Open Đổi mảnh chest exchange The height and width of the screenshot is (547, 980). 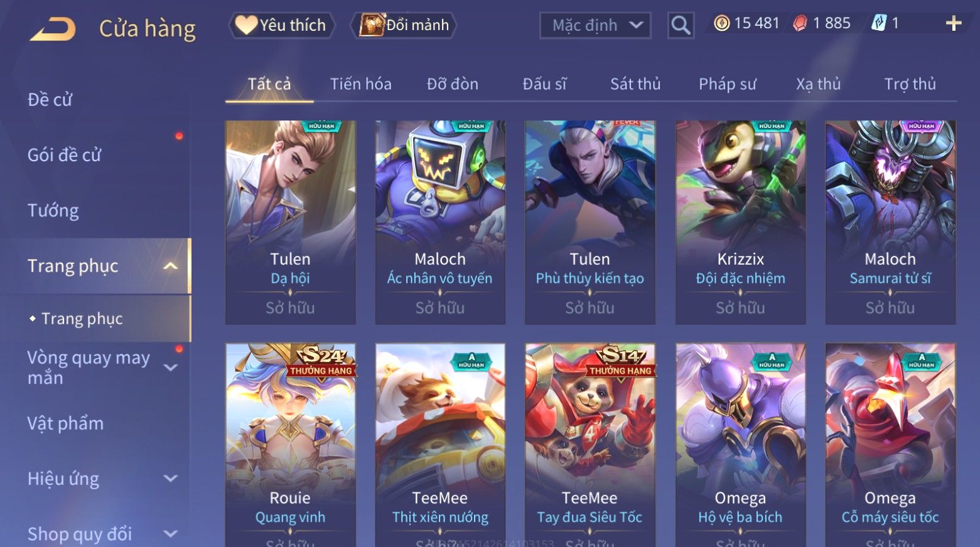coord(404,25)
